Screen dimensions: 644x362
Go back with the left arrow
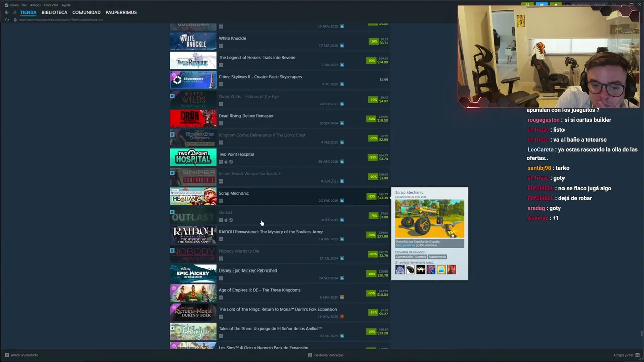pos(7,12)
